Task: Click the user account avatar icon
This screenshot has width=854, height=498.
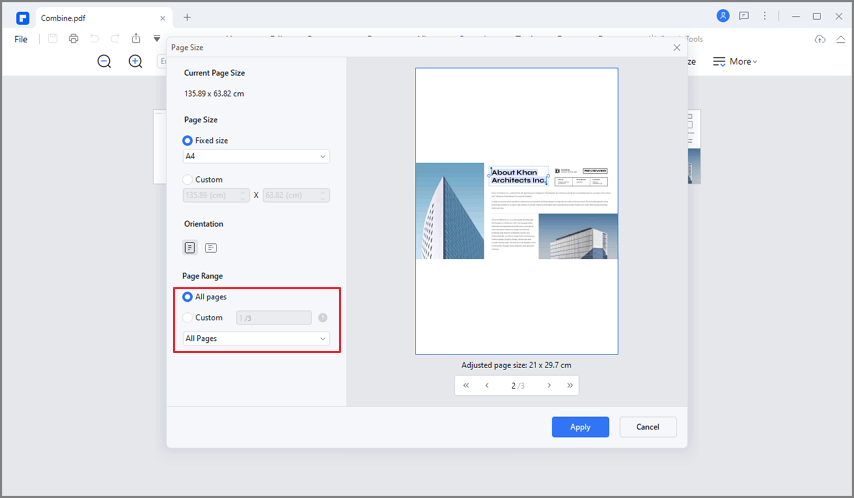Action: tap(723, 16)
